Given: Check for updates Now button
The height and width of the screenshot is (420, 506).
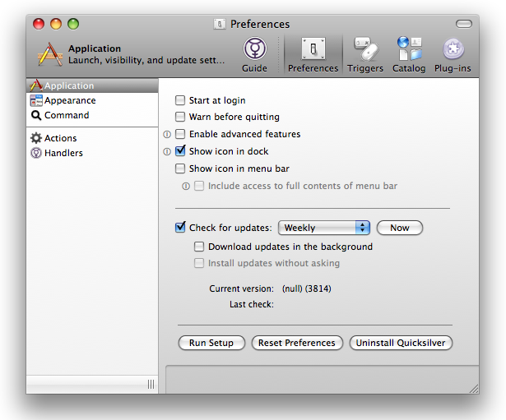Looking at the screenshot, I should click(x=400, y=228).
